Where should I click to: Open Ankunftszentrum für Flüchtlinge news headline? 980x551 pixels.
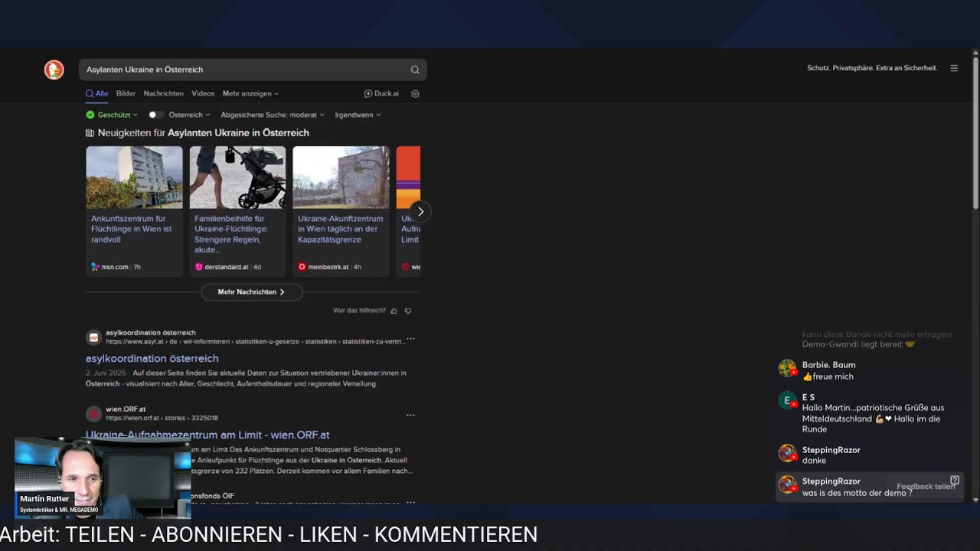click(132, 229)
